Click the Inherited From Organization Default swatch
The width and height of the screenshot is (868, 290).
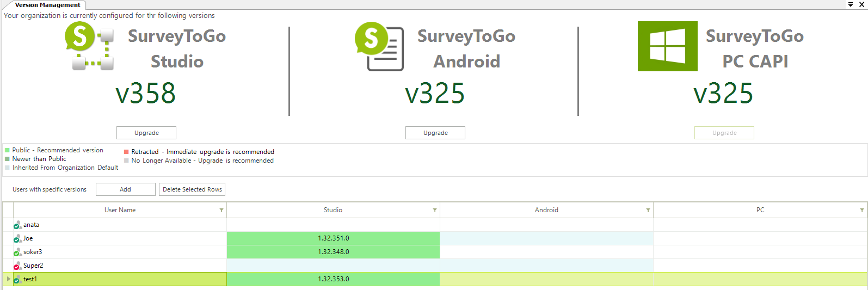[7, 168]
